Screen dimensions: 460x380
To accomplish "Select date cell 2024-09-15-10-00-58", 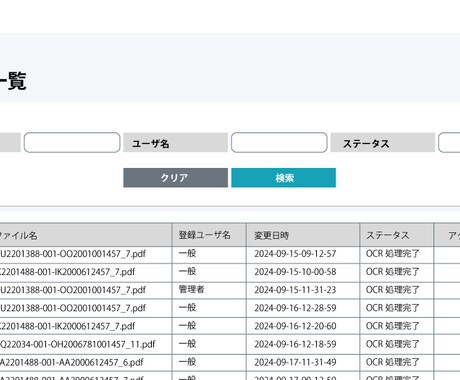I will (x=295, y=272).
